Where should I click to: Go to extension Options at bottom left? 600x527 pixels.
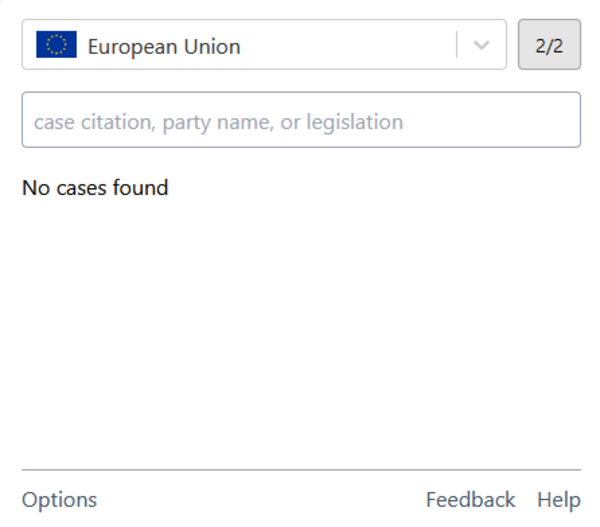59,500
